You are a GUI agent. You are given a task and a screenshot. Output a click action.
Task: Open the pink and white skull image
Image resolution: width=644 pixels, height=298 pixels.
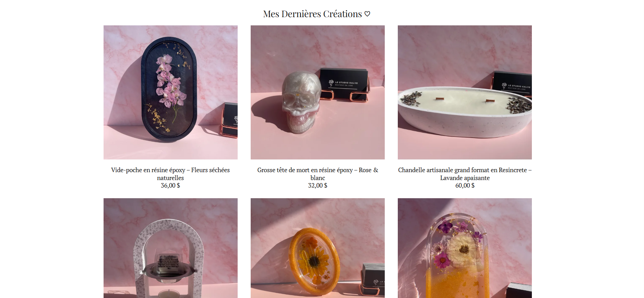pos(318,92)
